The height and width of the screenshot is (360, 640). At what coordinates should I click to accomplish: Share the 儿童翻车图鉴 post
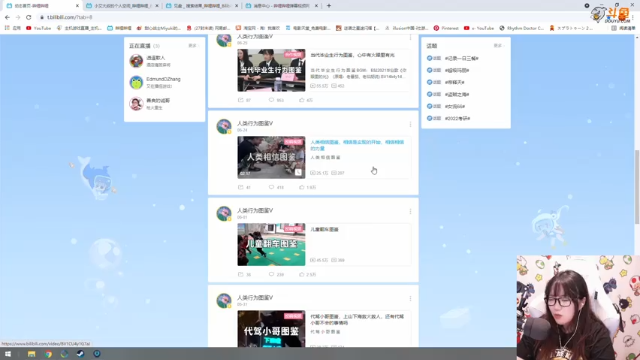pos(244,274)
